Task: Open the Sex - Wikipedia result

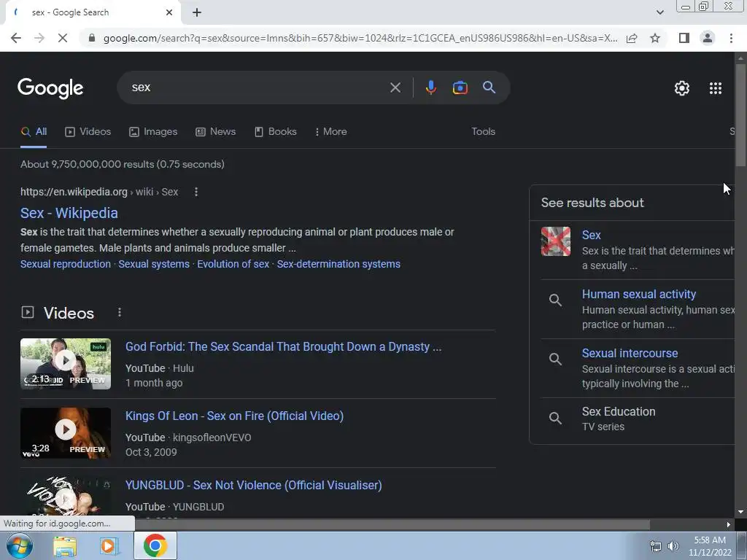Action: 69,214
